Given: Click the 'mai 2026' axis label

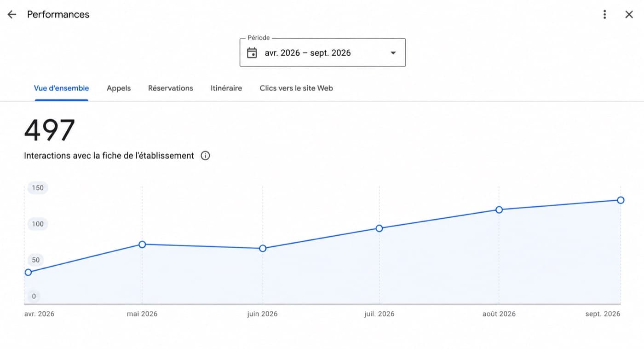Looking at the screenshot, I should [142, 314].
